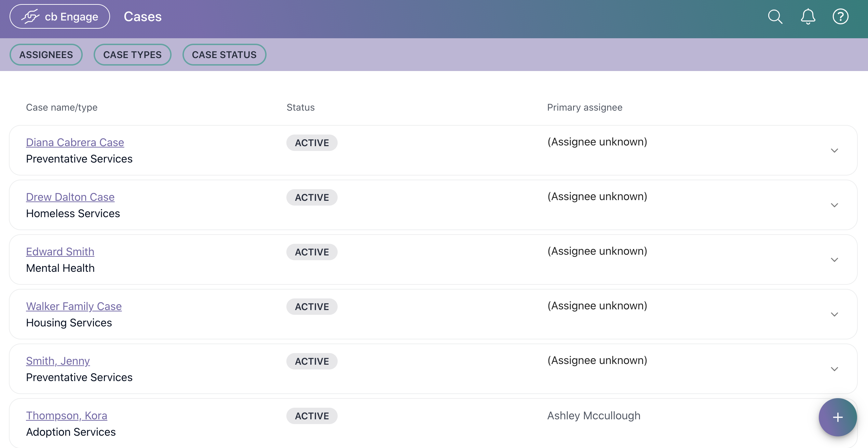Click ACTIVE status of Edward Smith
The height and width of the screenshot is (448, 868).
[312, 252]
